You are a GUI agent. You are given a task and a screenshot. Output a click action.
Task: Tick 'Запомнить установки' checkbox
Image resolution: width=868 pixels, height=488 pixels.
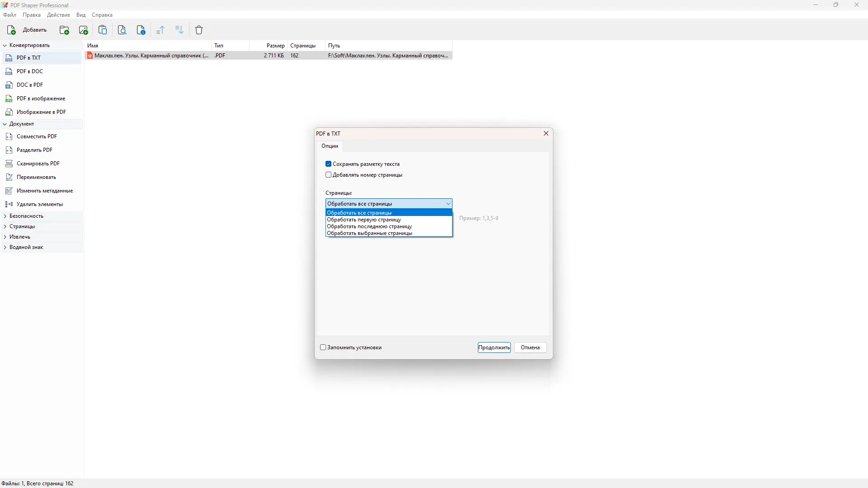(323, 347)
